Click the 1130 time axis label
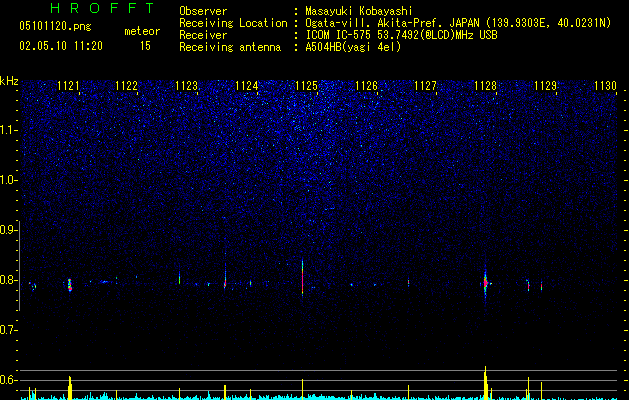The width and height of the screenshot is (629, 400). coord(605,86)
